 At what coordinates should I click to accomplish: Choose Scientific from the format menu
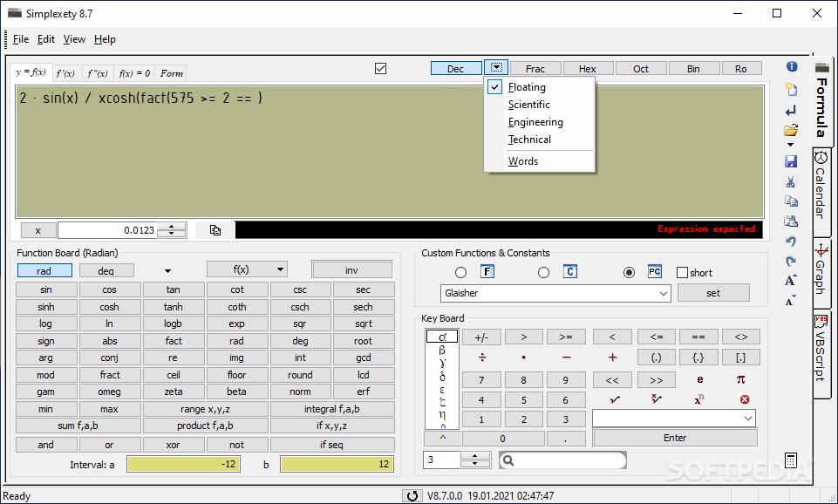(528, 105)
